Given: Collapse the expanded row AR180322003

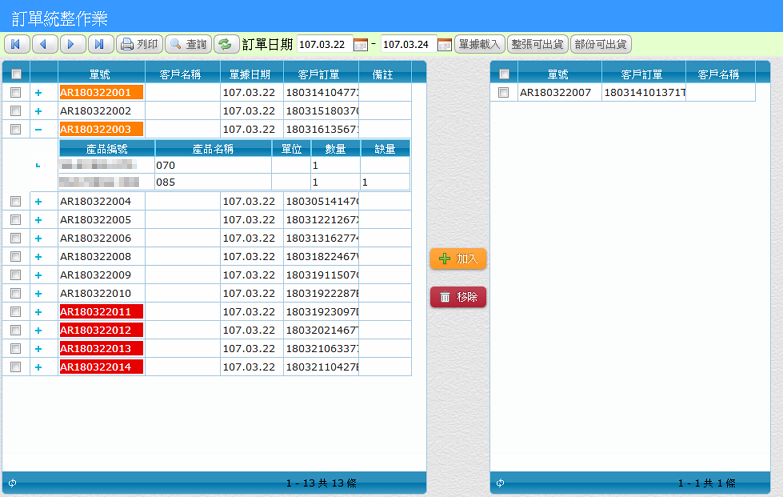Looking at the screenshot, I should coord(38,129).
